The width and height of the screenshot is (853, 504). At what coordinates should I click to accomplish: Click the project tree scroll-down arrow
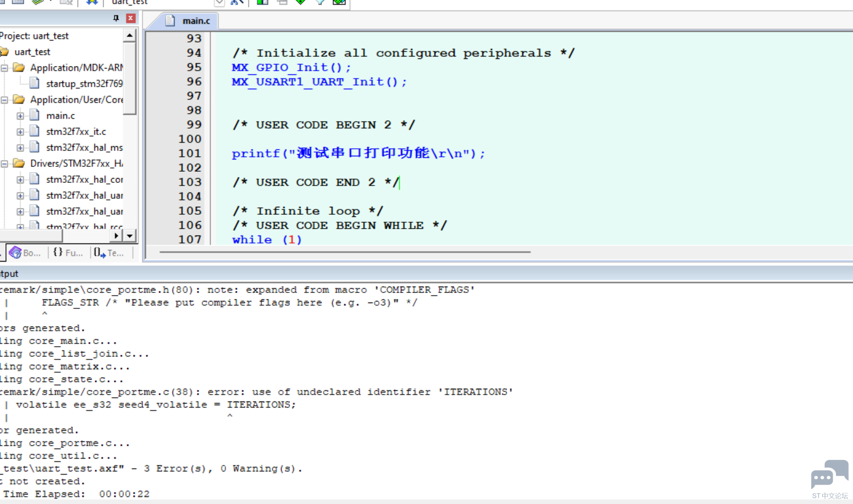pos(129,236)
